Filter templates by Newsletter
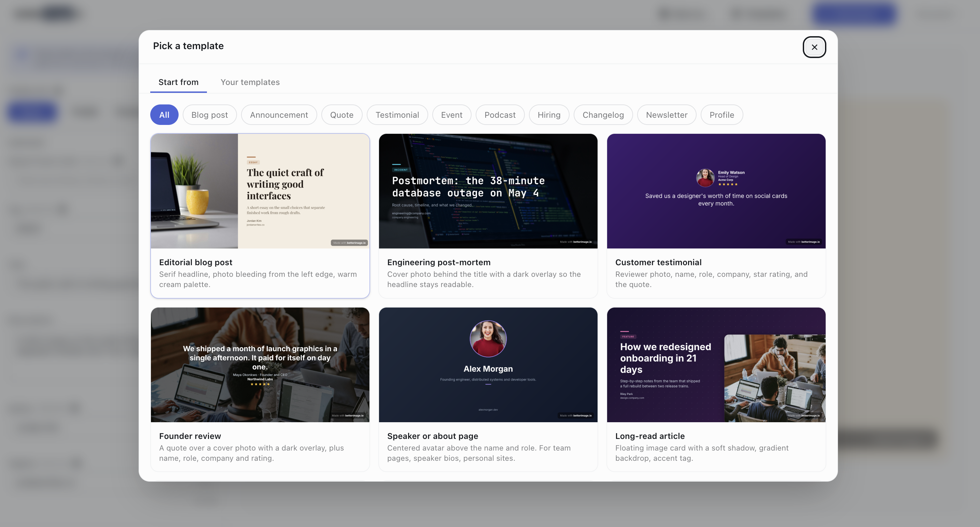Image resolution: width=980 pixels, height=527 pixels. 667,115
